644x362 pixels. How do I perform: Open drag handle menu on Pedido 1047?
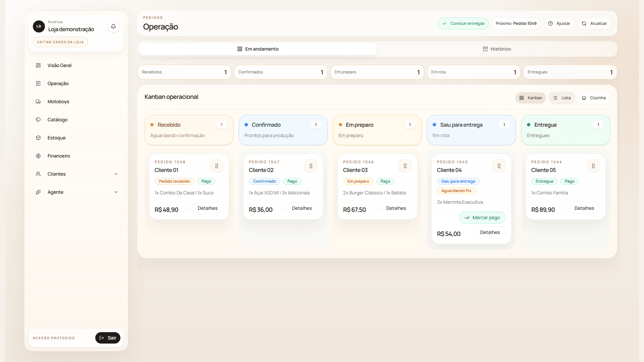[311, 166]
